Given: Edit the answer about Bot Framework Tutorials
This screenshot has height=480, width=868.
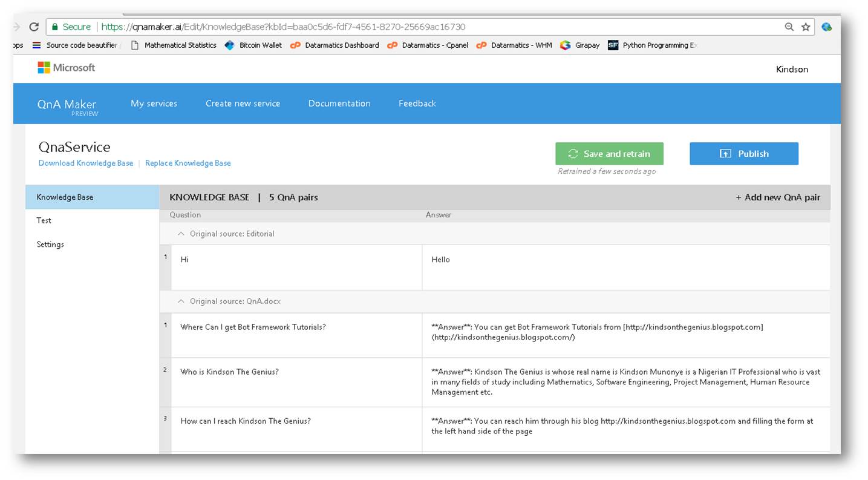Looking at the screenshot, I should click(x=626, y=335).
